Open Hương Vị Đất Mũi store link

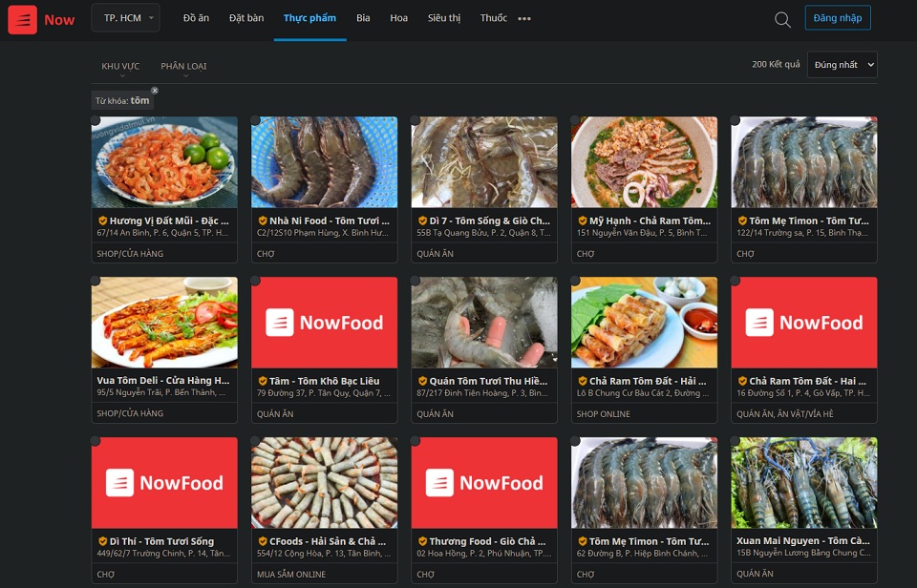coord(169,220)
